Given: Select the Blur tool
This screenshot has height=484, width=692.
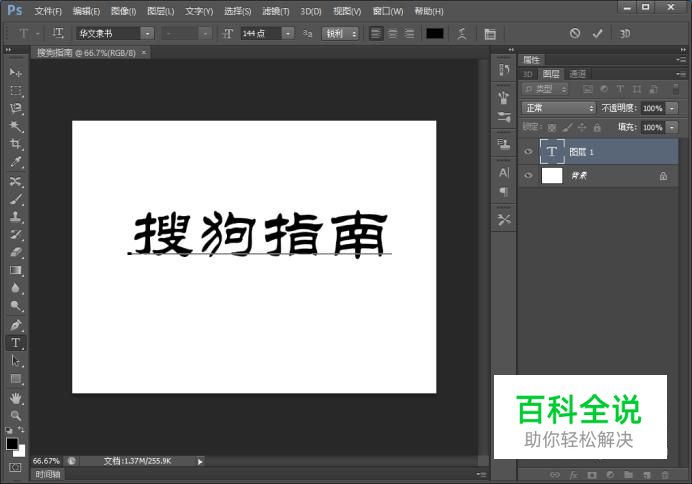Looking at the screenshot, I should tap(15, 288).
